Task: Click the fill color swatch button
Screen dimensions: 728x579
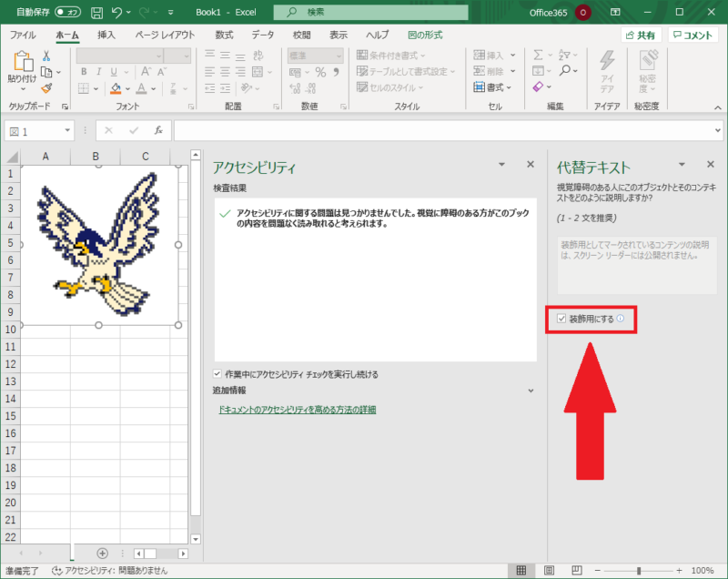Action: [116, 88]
